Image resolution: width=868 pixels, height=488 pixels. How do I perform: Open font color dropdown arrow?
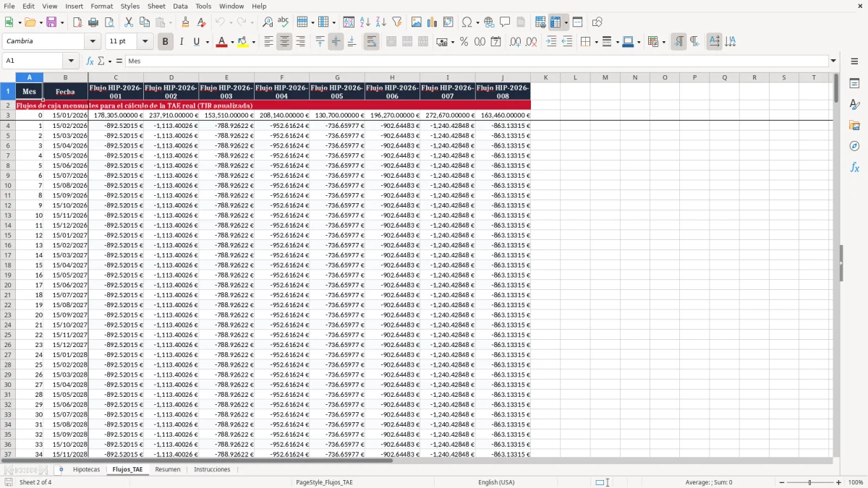(x=231, y=42)
